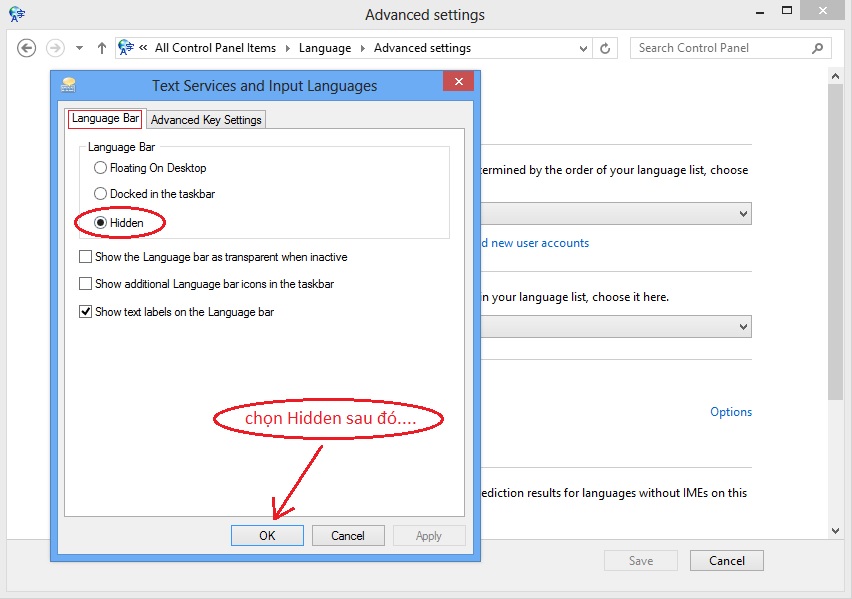Screen dimensions: 852x599
Task: Expand the breadcrumb chevron before All Control Panel Items
Action: (x=143, y=47)
